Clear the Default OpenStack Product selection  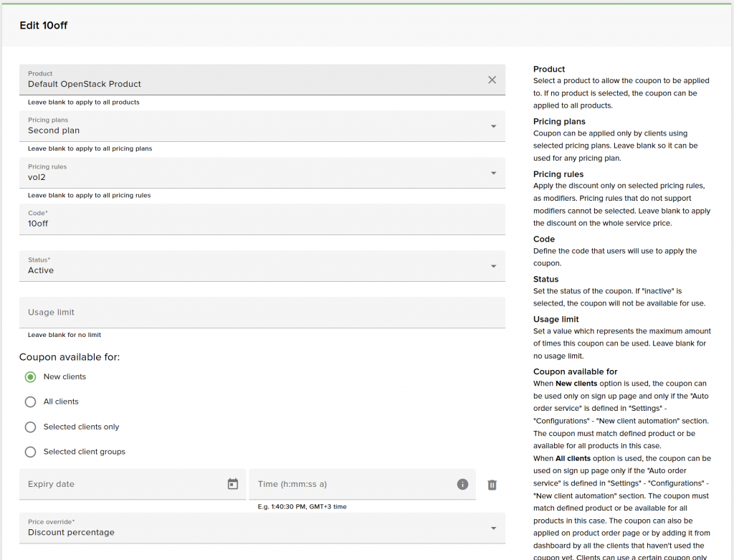pyautogui.click(x=492, y=80)
